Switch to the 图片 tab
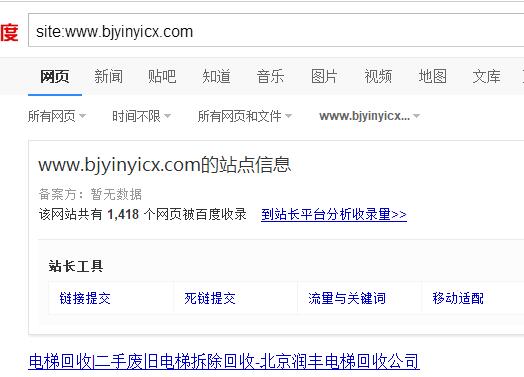Screen dimensions: 524x377 click(324, 77)
